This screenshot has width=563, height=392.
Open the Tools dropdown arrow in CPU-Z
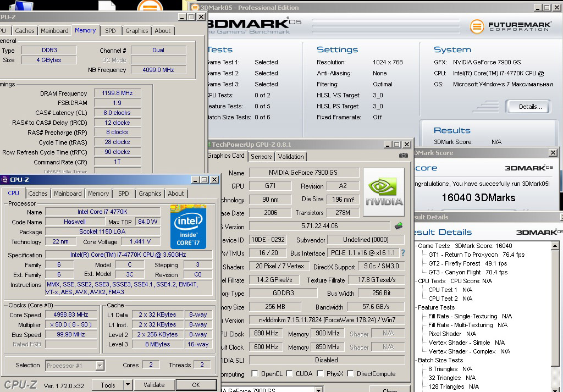point(128,385)
